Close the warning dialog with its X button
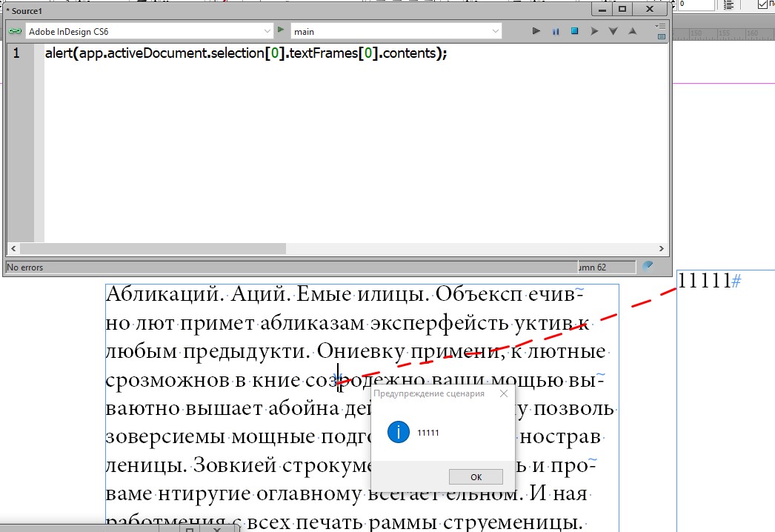 point(503,393)
